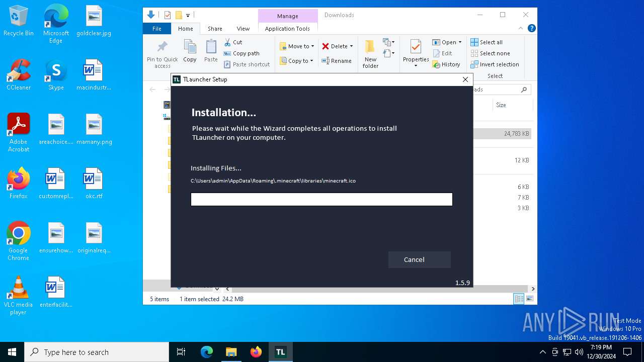The width and height of the screenshot is (644, 362).
Task: Close the TLauncher Setup dialog
Action: coord(465,79)
